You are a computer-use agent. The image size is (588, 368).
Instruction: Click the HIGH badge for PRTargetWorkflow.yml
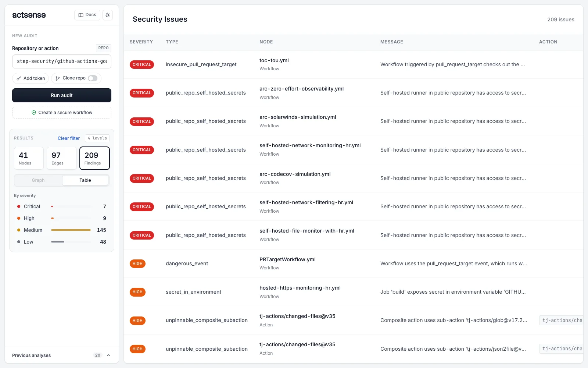[137, 263]
